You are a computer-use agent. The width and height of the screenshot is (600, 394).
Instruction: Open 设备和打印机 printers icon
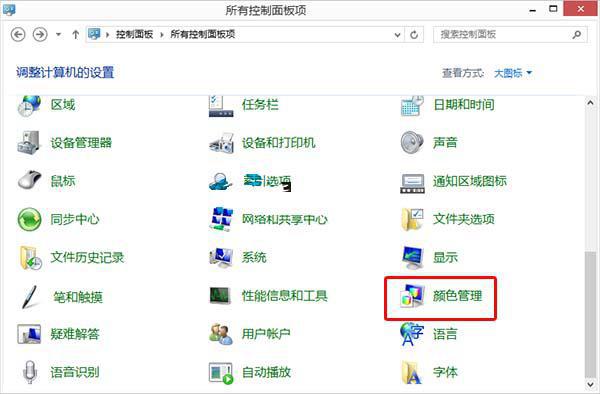(221, 143)
